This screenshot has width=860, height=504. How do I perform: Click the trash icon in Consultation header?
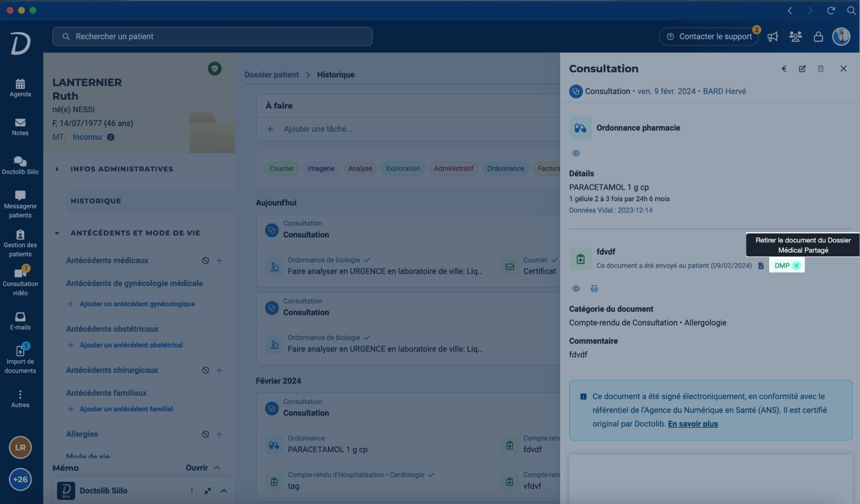[821, 69]
